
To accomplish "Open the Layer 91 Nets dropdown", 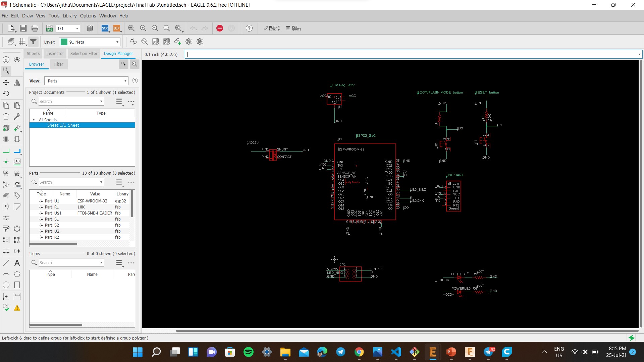I will pos(90,42).
